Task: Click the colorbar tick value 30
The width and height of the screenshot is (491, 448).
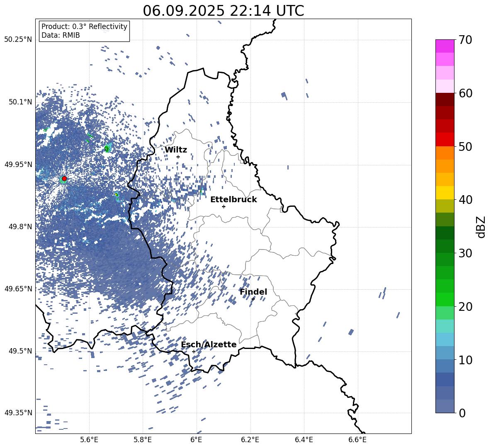Action: click(x=465, y=253)
